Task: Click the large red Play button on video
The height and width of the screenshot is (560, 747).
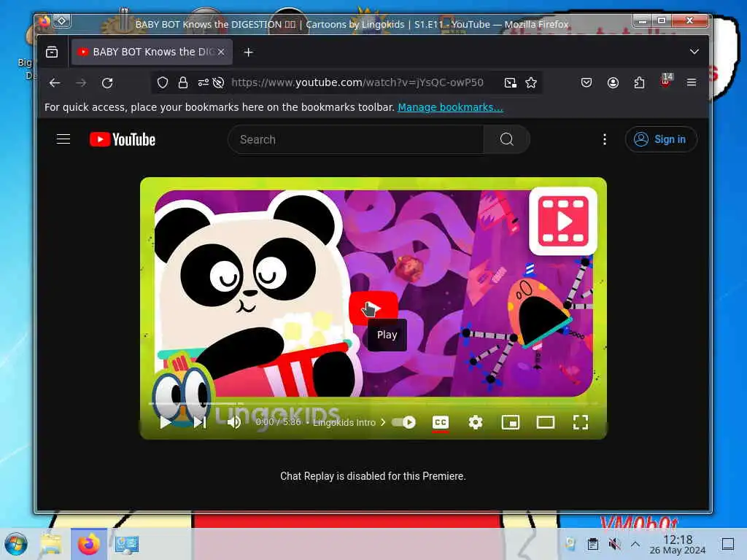Action: tap(373, 308)
